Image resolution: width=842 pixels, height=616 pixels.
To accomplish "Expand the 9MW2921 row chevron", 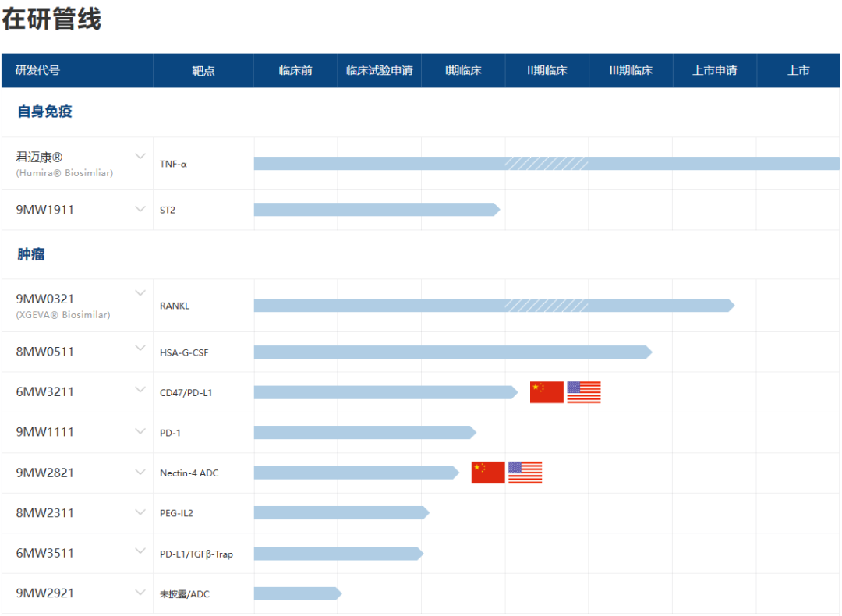I will (x=140, y=593).
